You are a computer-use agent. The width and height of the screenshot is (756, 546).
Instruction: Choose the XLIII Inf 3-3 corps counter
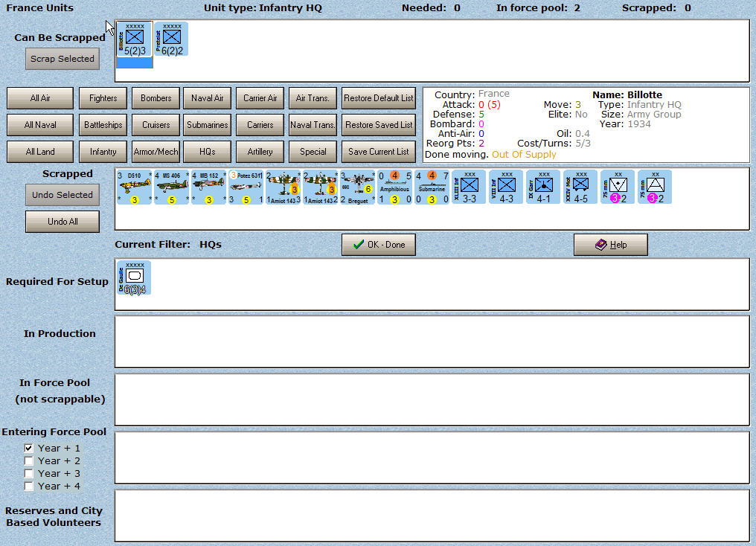(x=469, y=187)
